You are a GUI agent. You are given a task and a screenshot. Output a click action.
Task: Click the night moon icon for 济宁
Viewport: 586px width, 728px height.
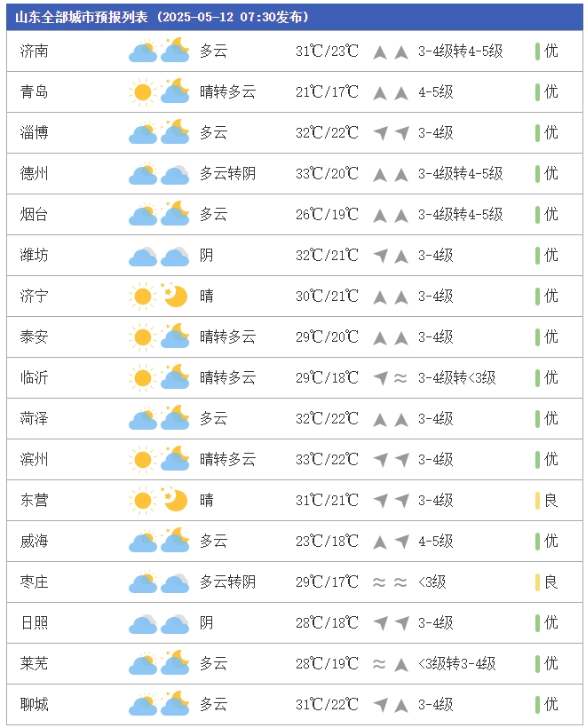(x=175, y=297)
